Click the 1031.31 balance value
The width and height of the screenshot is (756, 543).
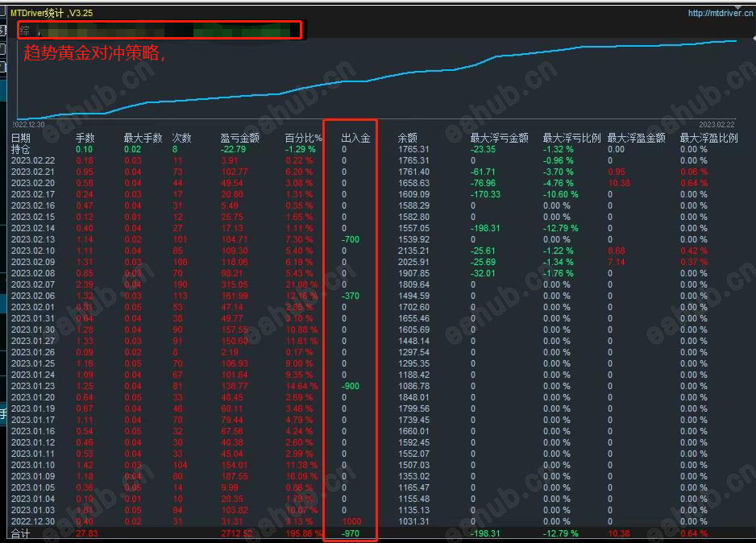413,521
